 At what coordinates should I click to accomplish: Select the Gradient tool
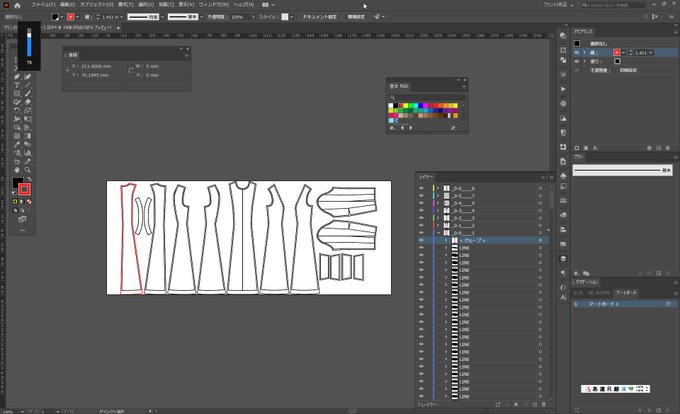coord(27,136)
